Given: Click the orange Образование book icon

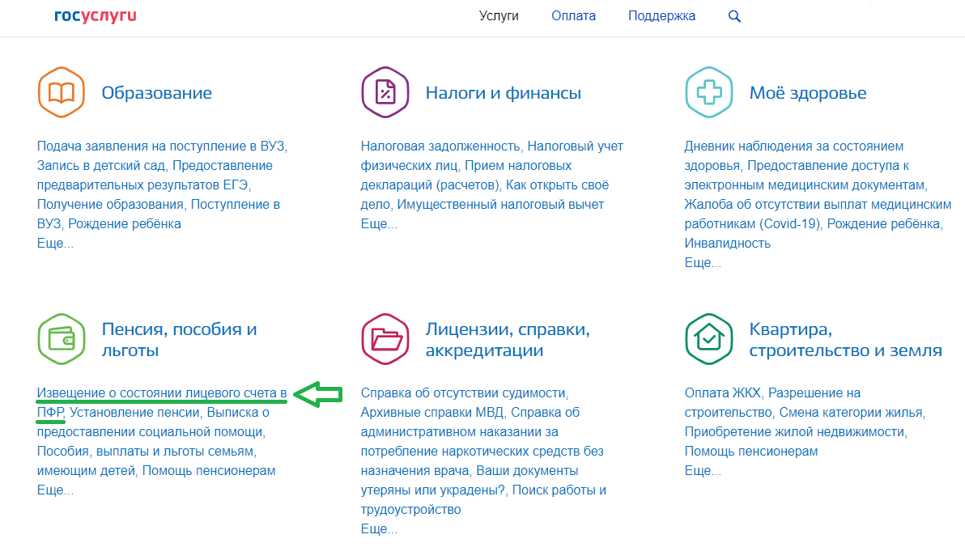Looking at the screenshot, I should (61, 92).
